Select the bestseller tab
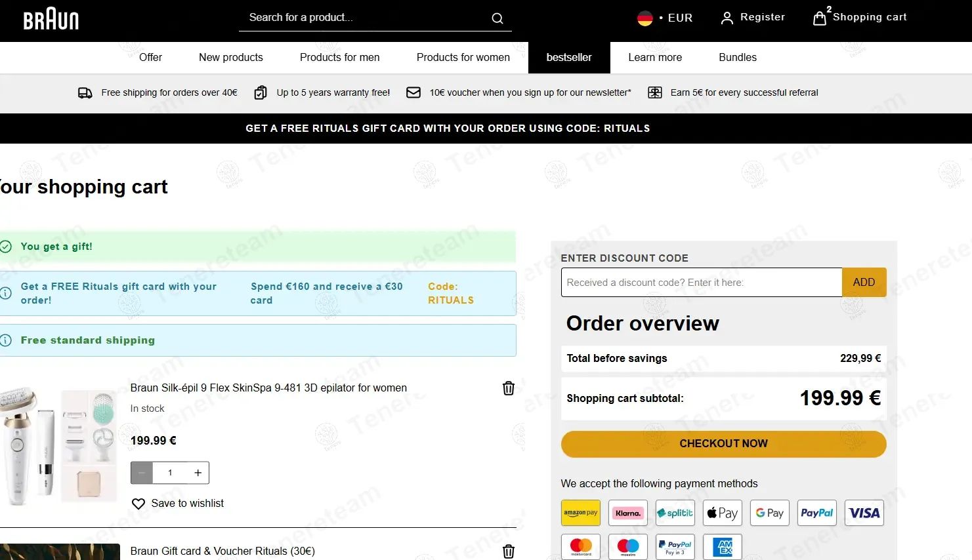 pyautogui.click(x=569, y=58)
